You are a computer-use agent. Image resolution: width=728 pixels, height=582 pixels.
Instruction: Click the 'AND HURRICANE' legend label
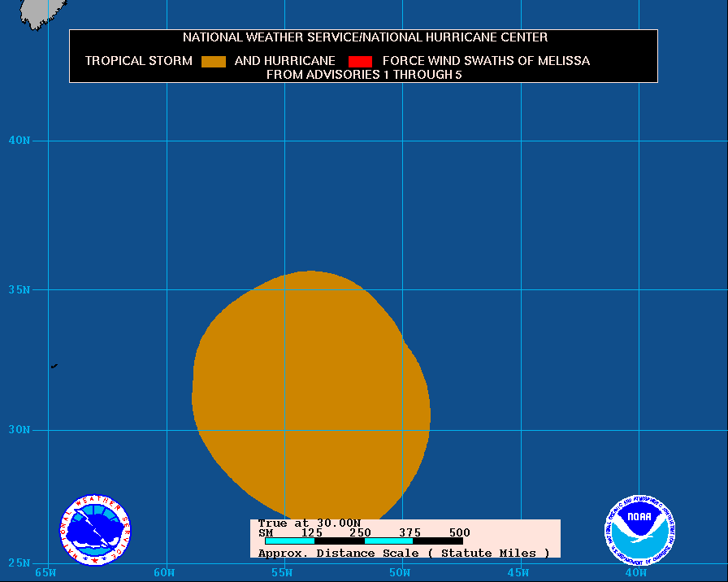pyautogui.click(x=284, y=61)
